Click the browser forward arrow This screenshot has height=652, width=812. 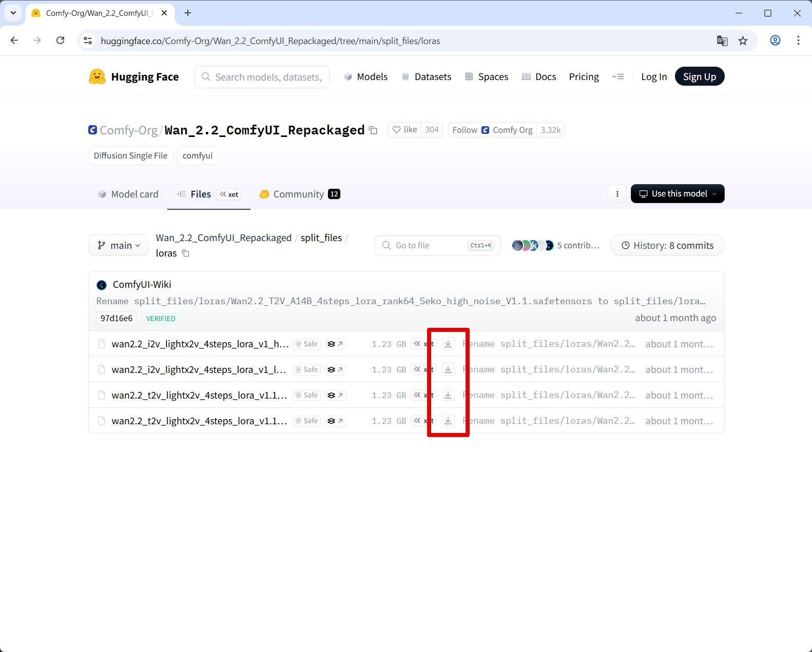coord(37,41)
